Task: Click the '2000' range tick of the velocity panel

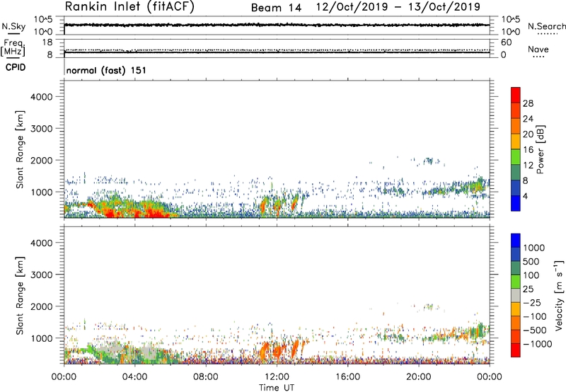Action: (x=41, y=306)
